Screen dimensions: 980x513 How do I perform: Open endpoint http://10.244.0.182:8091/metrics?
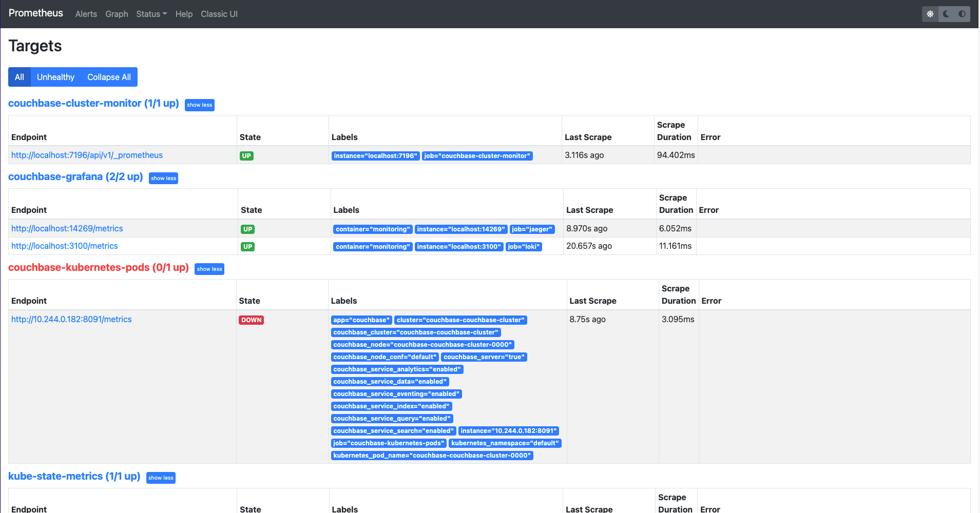pyautogui.click(x=71, y=319)
